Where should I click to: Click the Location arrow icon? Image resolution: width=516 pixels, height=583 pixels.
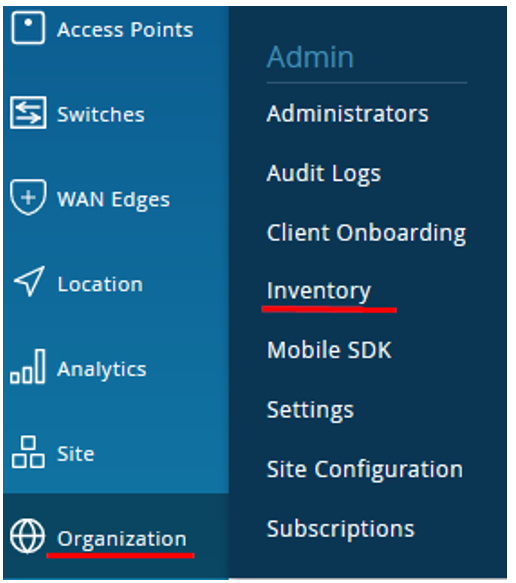click(x=29, y=281)
